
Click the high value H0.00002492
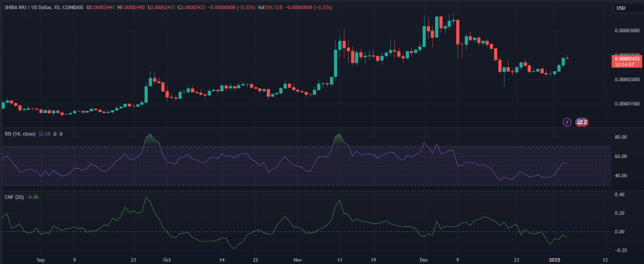click(131, 8)
